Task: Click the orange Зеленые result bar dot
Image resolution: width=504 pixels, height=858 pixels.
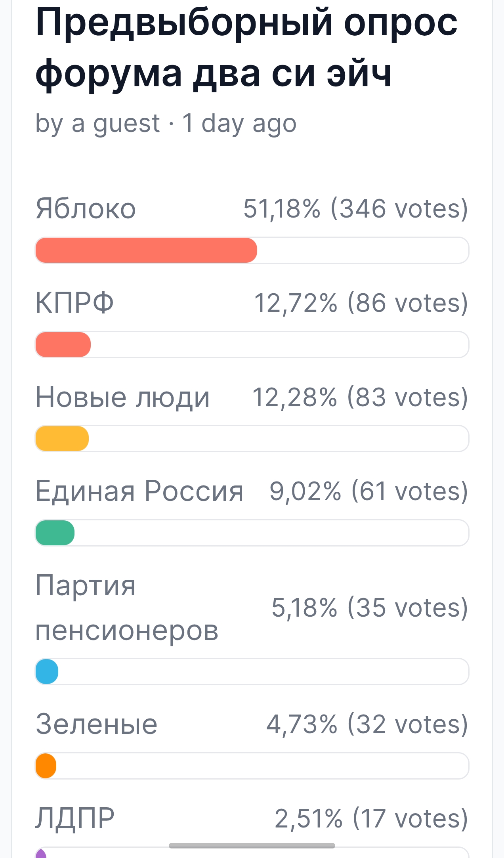Action: pos(46,766)
